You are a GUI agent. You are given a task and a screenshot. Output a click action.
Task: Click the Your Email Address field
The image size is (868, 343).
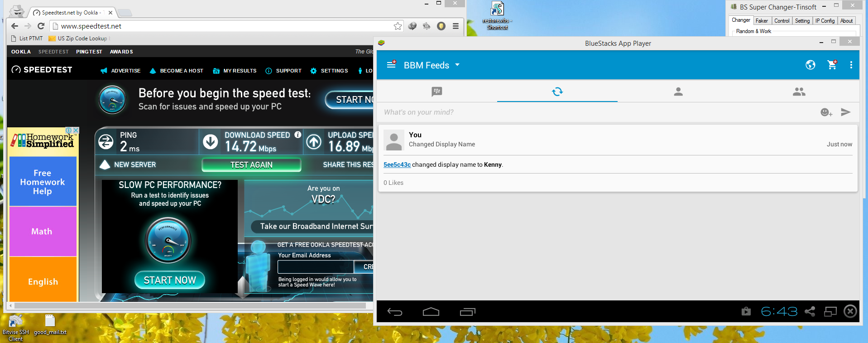(316, 267)
